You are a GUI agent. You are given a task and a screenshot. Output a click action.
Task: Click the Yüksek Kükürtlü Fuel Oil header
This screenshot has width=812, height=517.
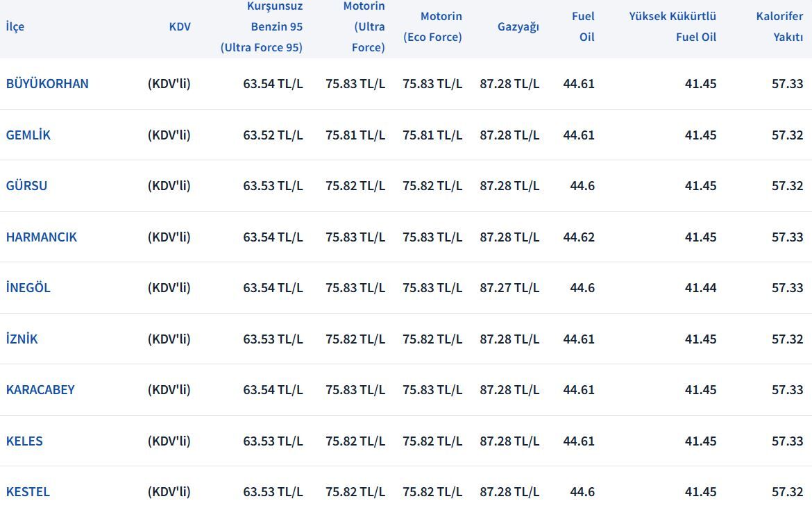point(673,27)
